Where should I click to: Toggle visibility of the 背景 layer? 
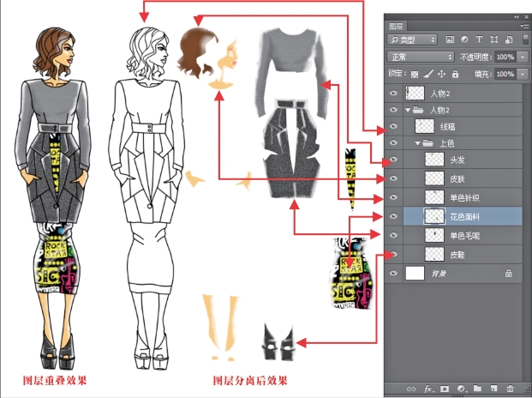pyautogui.click(x=394, y=273)
